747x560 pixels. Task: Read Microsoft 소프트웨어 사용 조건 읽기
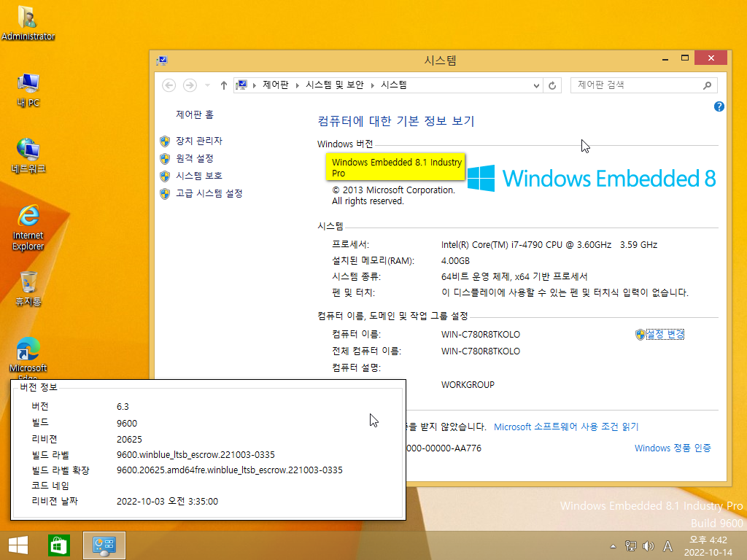[x=566, y=427]
